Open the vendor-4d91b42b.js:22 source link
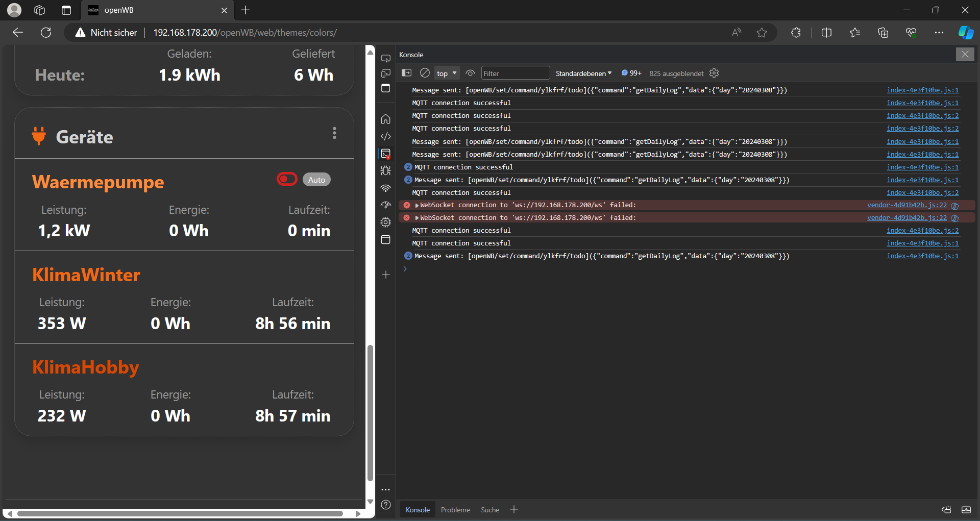Screen dimensions: 980x521 (x=907, y=205)
